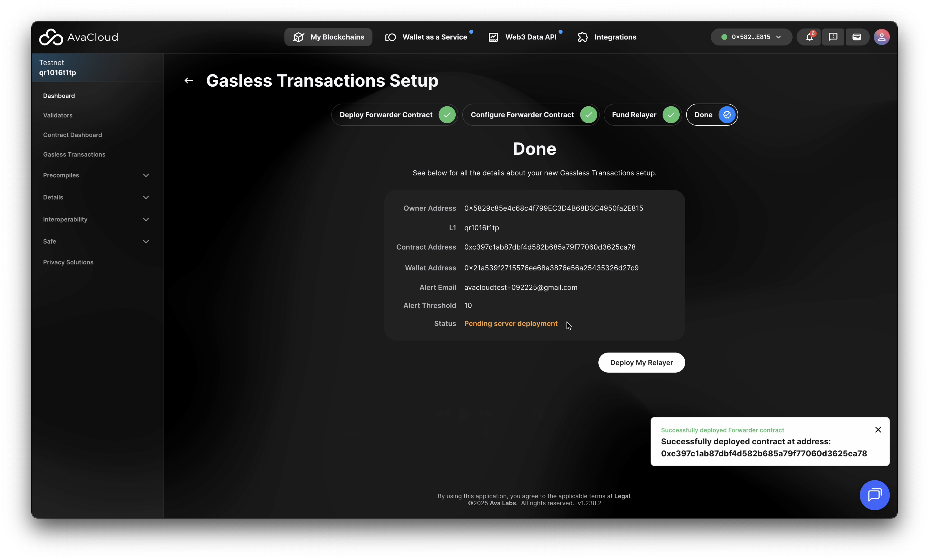The image size is (929, 560).
Task: Open the notifications bell
Action: coord(809,37)
